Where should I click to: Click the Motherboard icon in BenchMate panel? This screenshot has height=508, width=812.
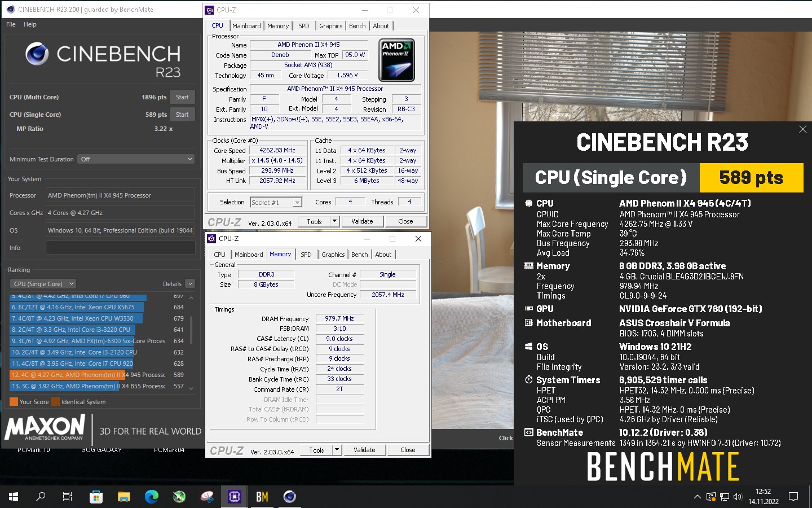point(528,323)
